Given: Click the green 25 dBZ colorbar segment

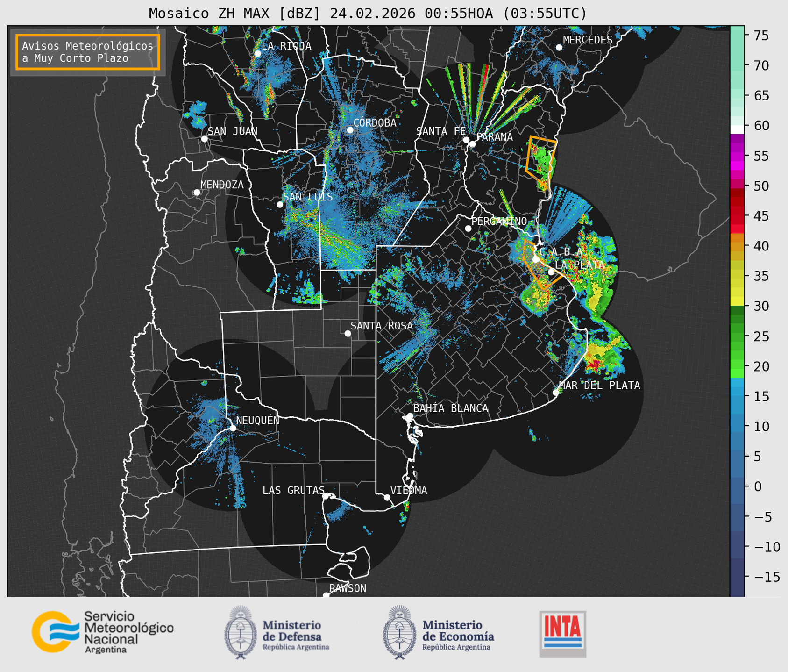Looking at the screenshot, I should (737, 336).
